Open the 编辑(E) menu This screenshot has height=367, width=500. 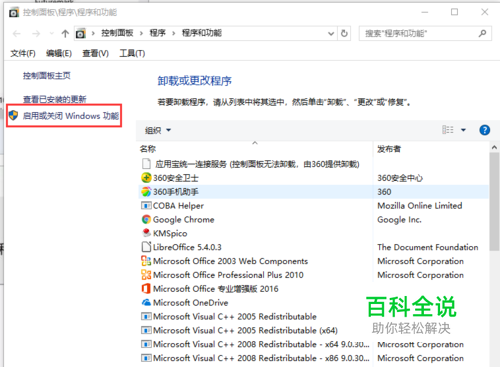pyautogui.click(x=59, y=53)
